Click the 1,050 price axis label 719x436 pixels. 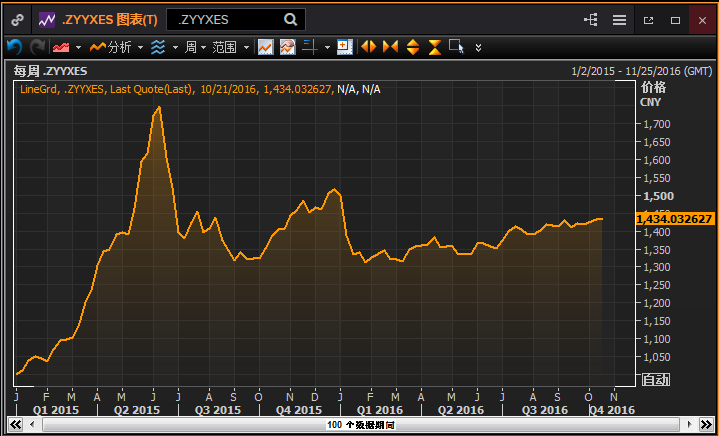657,357
